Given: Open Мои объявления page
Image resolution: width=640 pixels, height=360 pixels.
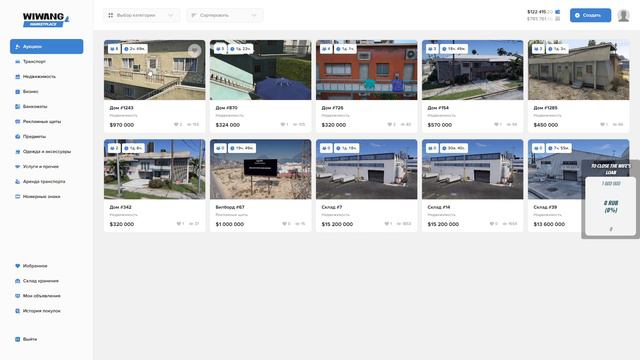Looking at the screenshot, I should point(41,296).
